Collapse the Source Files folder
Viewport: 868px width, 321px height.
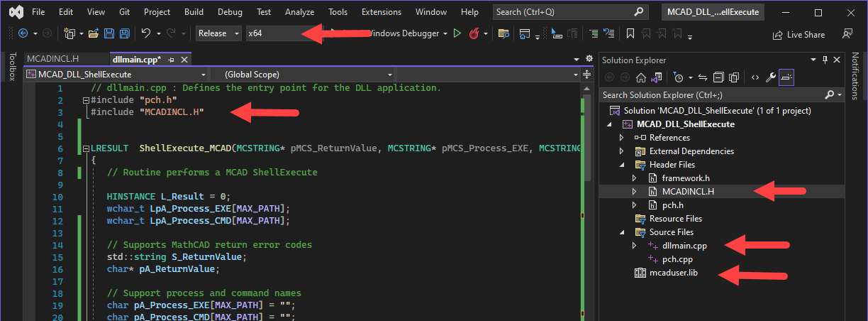(x=622, y=232)
